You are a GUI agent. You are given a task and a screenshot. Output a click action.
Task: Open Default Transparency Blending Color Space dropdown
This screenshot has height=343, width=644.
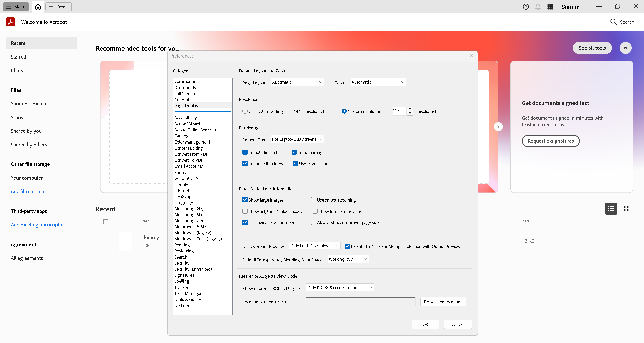click(348, 259)
